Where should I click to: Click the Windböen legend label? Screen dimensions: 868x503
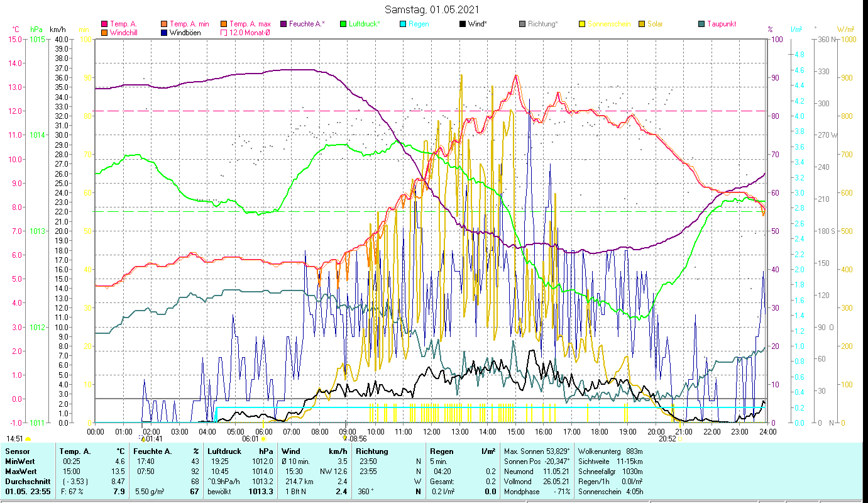tap(185, 32)
